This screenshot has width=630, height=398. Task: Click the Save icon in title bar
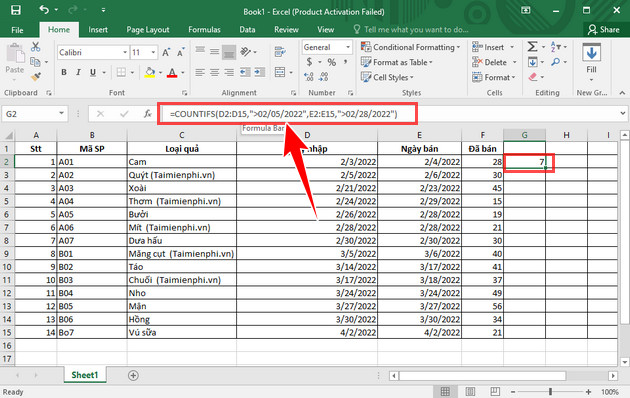(x=16, y=10)
